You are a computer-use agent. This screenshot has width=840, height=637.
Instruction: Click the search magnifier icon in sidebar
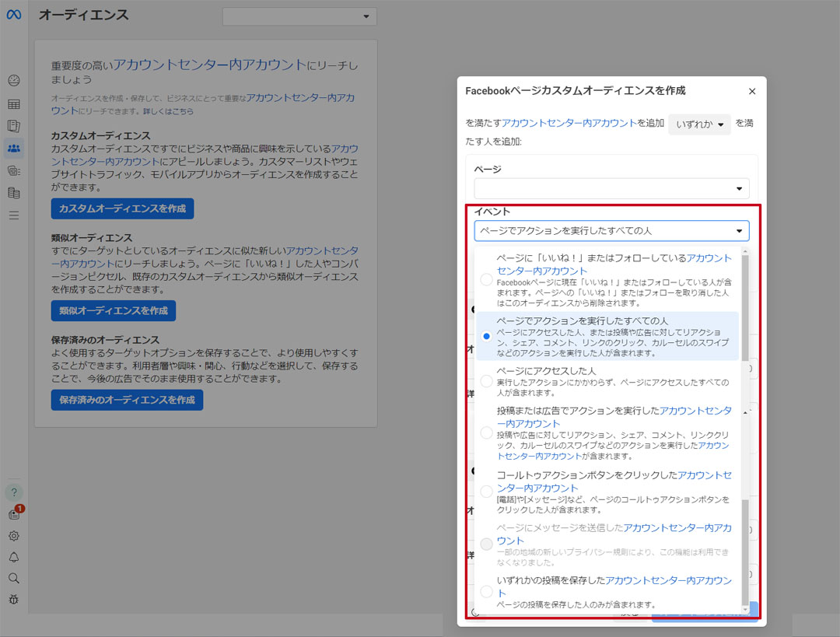click(x=14, y=578)
